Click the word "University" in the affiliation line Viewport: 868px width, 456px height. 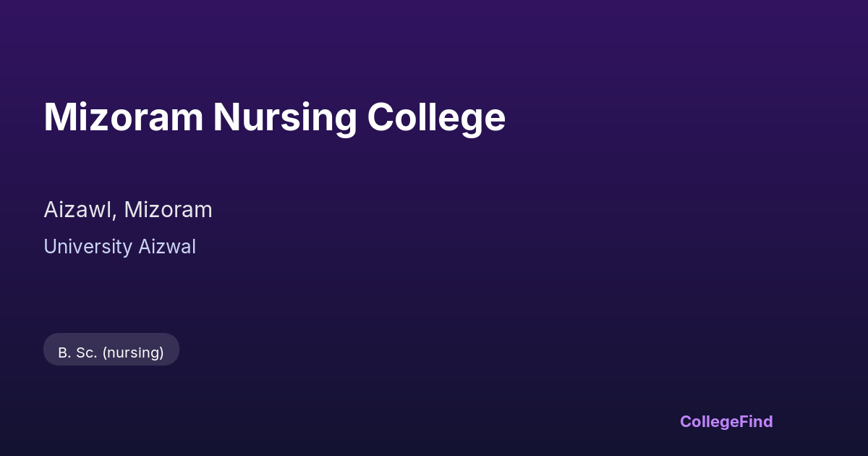tap(88, 247)
